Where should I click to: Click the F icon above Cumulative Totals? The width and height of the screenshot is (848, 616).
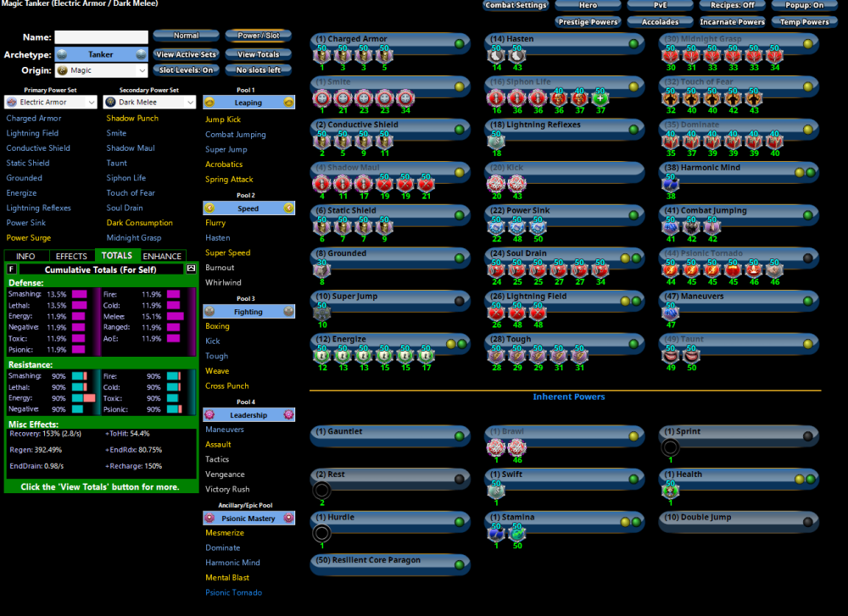(x=9, y=269)
